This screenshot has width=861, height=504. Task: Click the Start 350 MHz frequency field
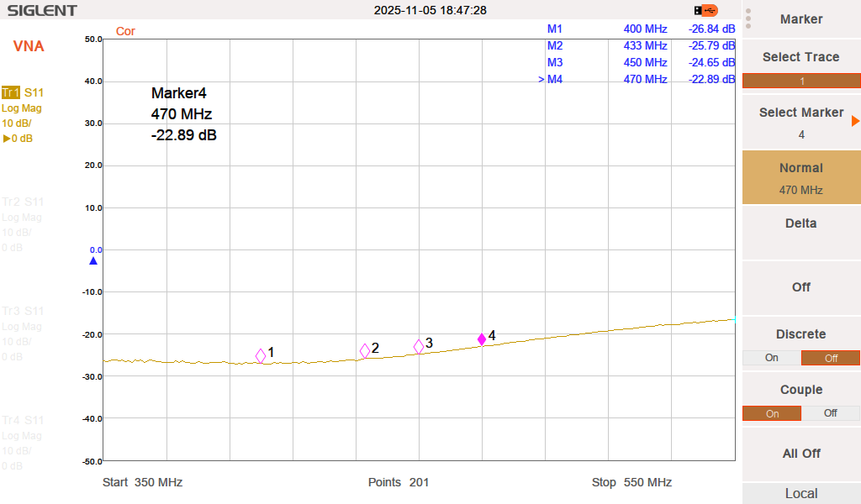tap(143, 482)
